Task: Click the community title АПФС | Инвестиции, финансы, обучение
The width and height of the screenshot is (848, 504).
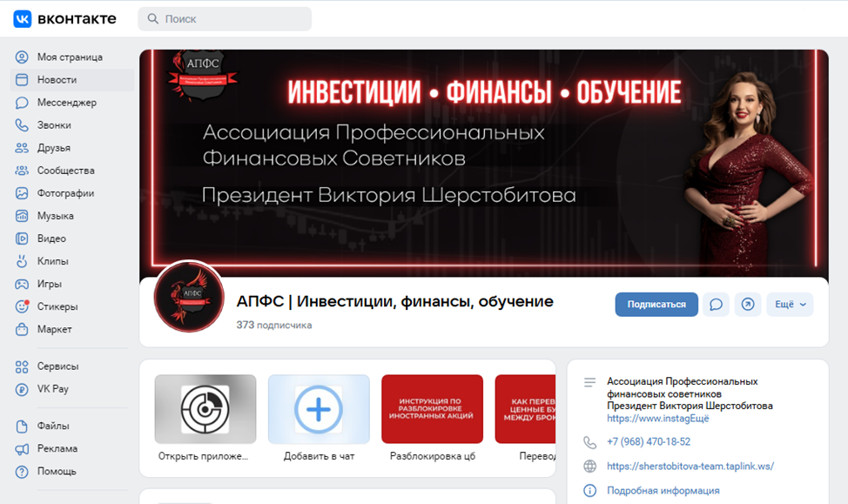Action: click(394, 301)
